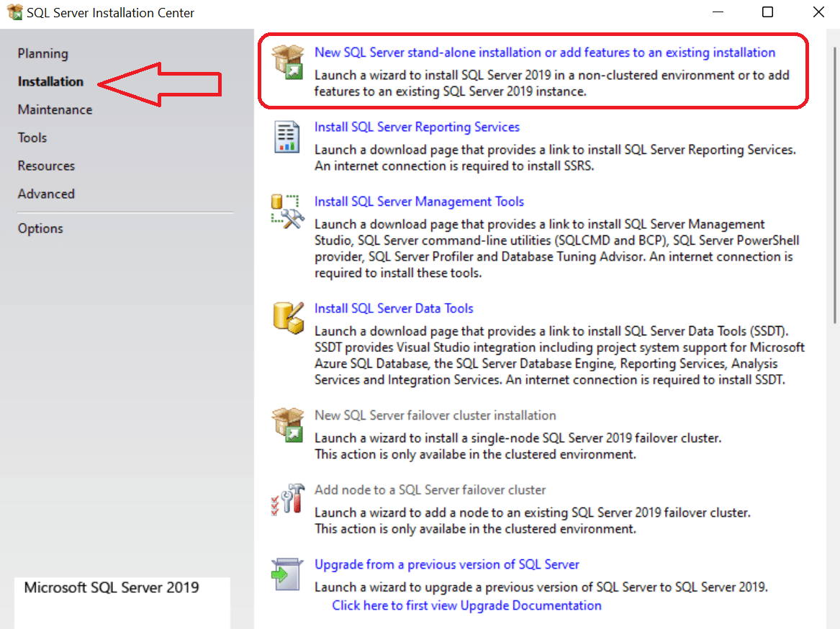This screenshot has width=840, height=629.
Task: Click the Reporting Services document icon
Action: point(287,137)
